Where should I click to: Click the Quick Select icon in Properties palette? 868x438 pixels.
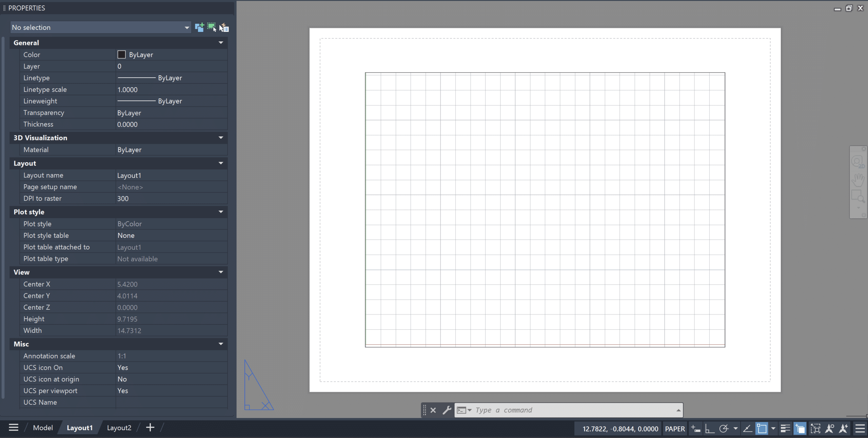(x=224, y=27)
